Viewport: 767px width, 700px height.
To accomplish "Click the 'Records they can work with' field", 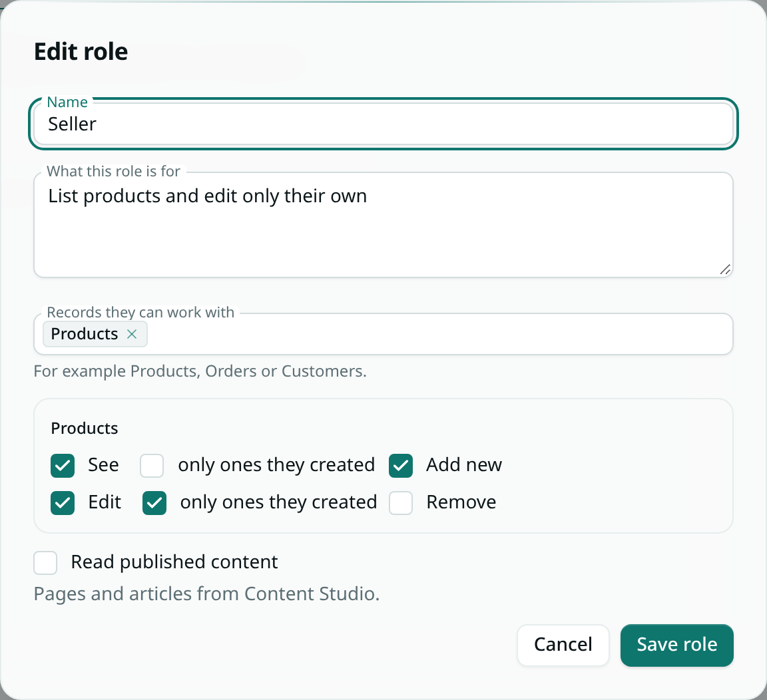I will click(383, 334).
